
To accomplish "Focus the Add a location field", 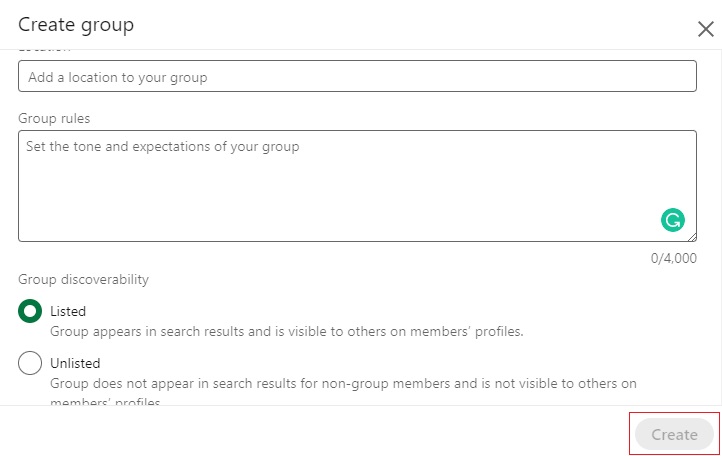I will 357,76.
